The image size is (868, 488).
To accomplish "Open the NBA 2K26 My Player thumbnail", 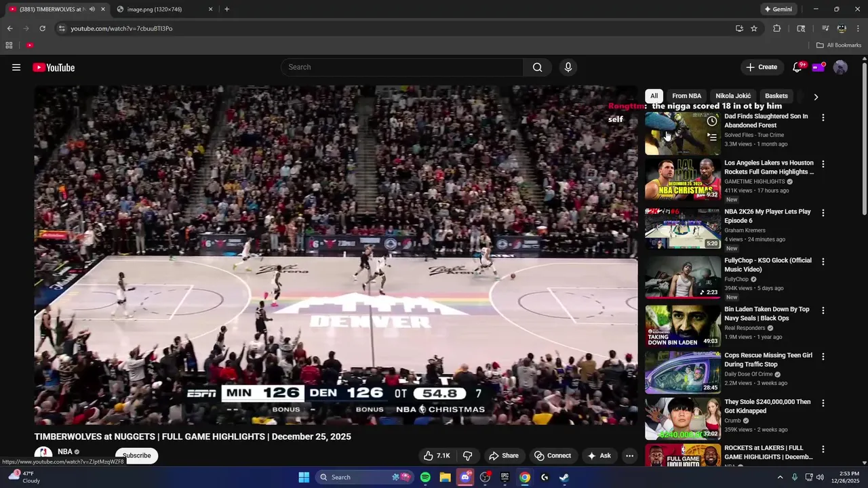I will point(683,228).
